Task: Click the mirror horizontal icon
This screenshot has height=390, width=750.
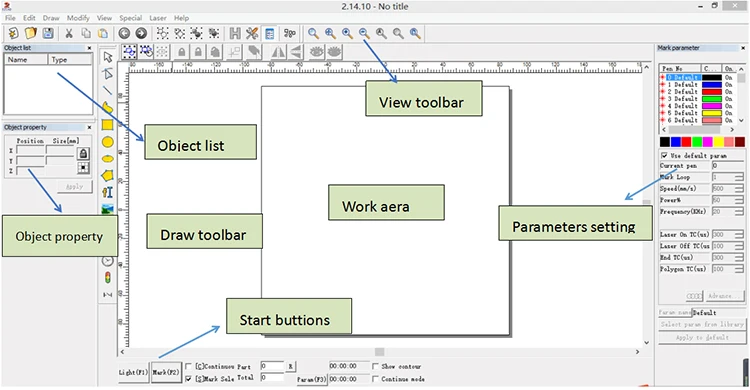Action: coord(278,52)
